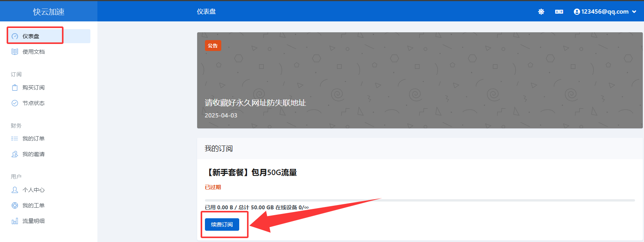Click the 购买订阅 shopping bag icon
644x242 pixels.
(15, 88)
